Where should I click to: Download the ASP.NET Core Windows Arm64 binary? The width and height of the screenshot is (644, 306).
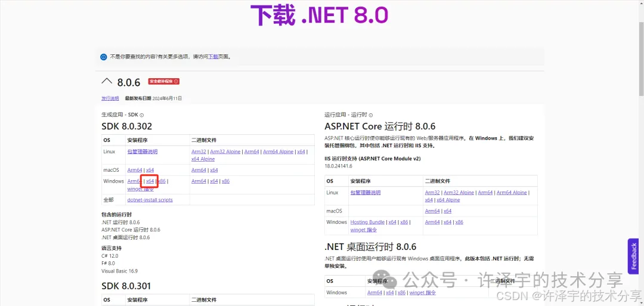pyautogui.click(x=432, y=222)
